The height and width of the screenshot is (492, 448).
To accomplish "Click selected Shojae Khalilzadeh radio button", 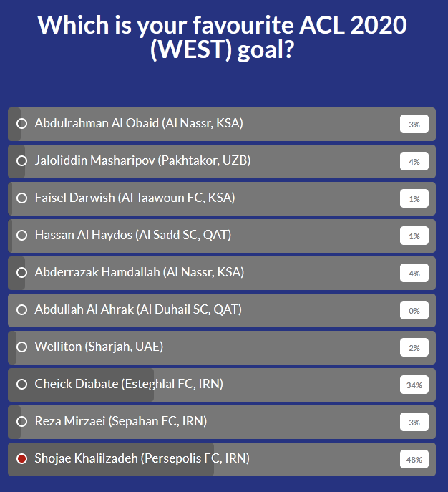I will pyautogui.click(x=21, y=459).
